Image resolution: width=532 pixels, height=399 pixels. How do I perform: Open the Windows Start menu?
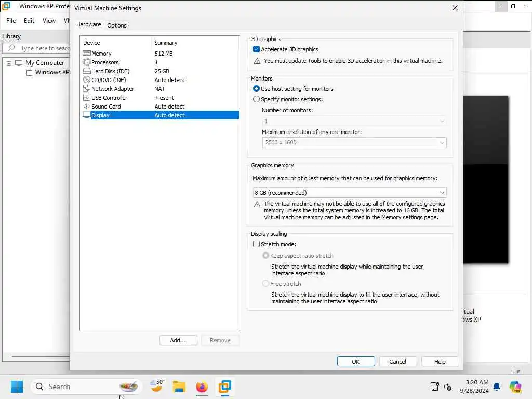(17, 387)
